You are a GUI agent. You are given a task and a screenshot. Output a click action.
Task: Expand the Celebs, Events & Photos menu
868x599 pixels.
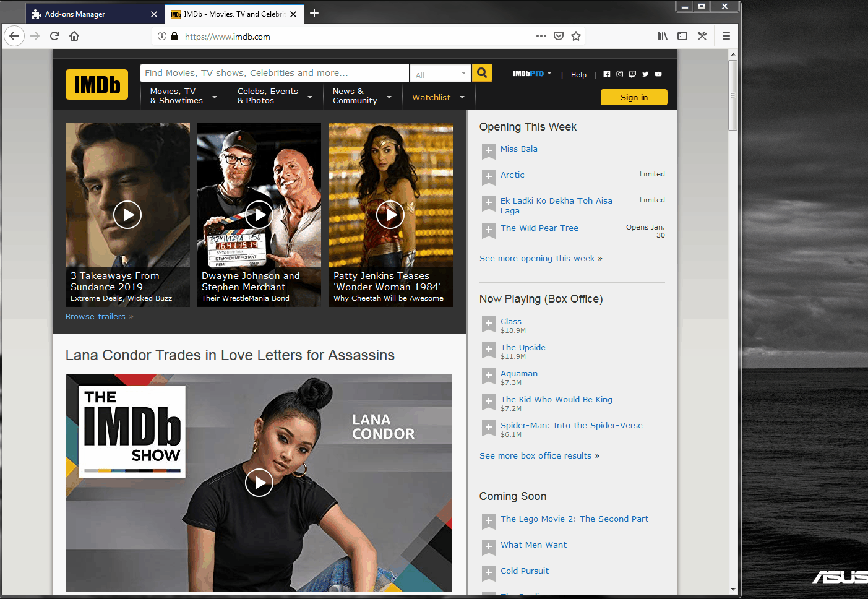275,96
